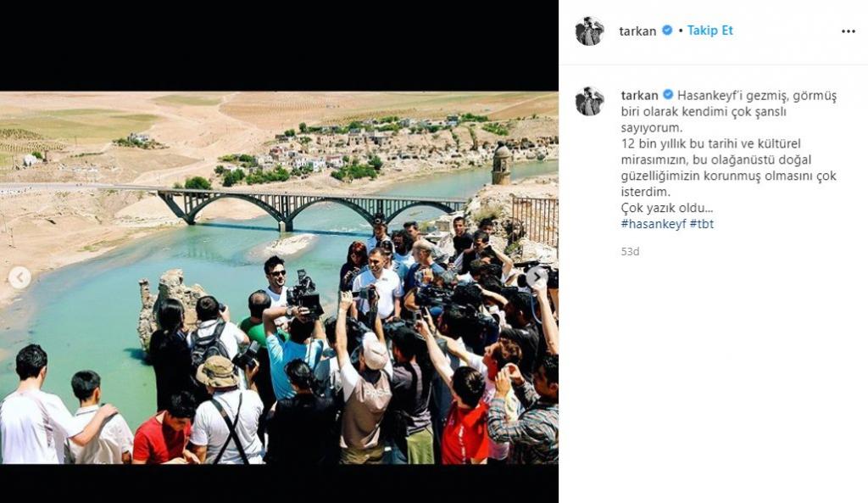Click the arched bridge in the photo
The height and width of the screenshot is (503, 868).
pos(310,207)
